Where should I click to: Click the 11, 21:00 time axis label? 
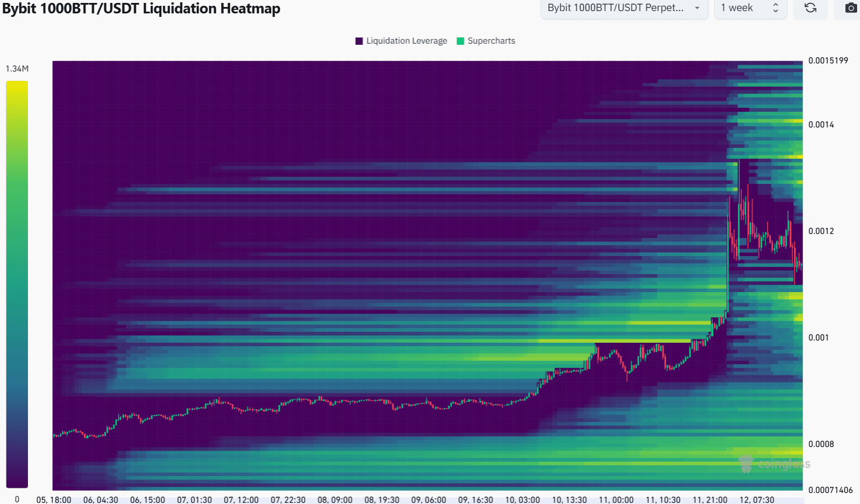tap(710, 499)
